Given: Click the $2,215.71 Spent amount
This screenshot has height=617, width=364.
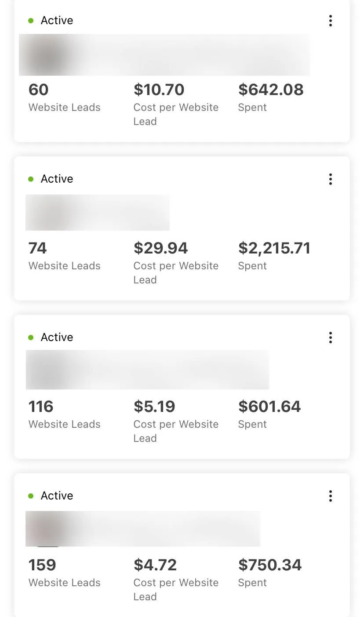Looking at the screenshot, I should coord(274,248).
